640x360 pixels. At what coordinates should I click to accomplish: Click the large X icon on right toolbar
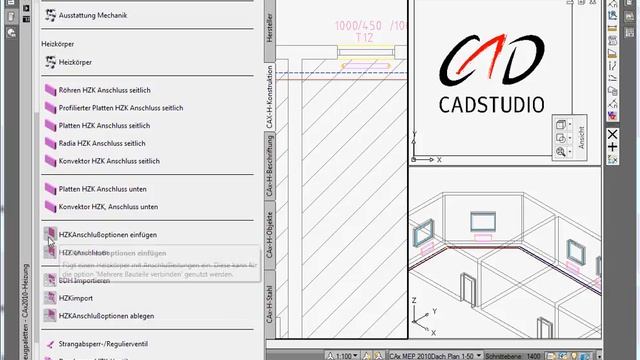612,134
